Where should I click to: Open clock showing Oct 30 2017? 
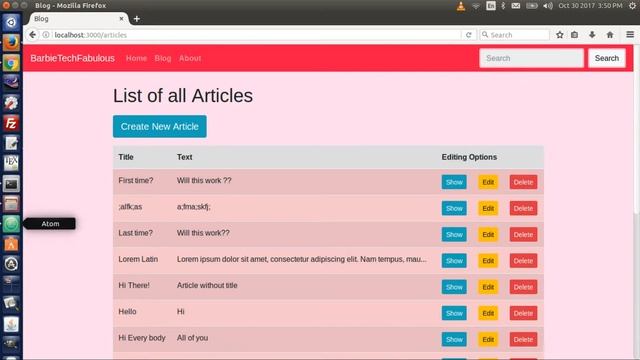coord(590,6)
